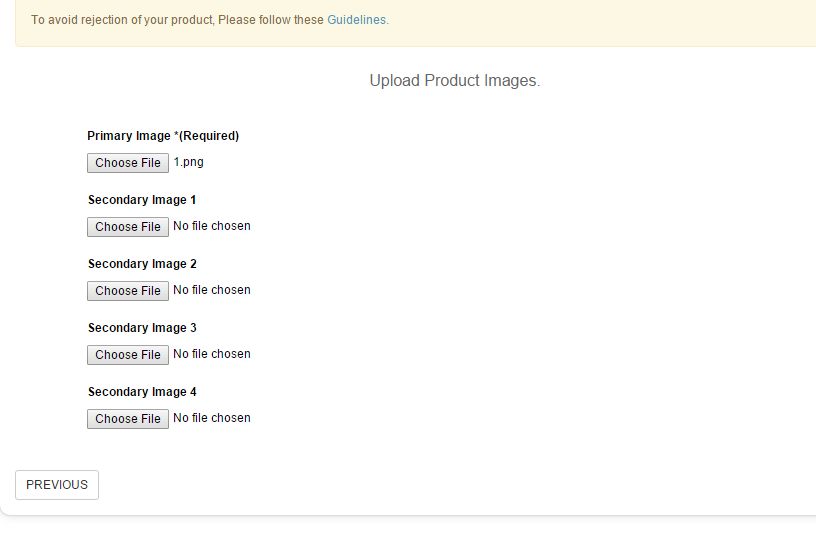Go back with the PREVIOUS button
Viewport: 816px width, 538px height.
57,485
